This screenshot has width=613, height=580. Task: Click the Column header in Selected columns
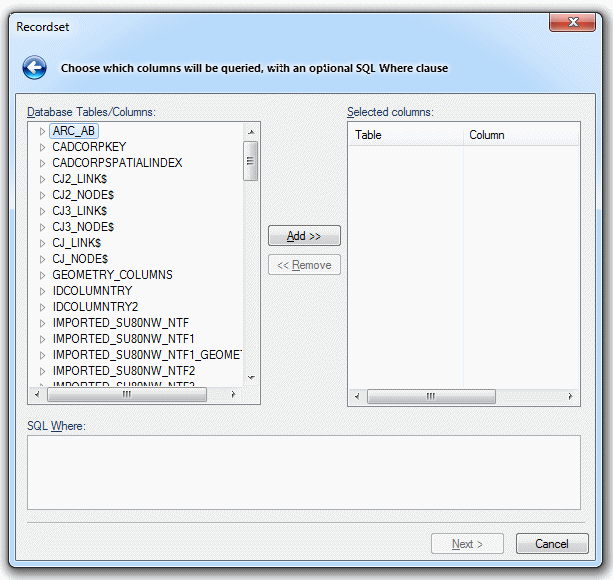click(x=521, y=135)
